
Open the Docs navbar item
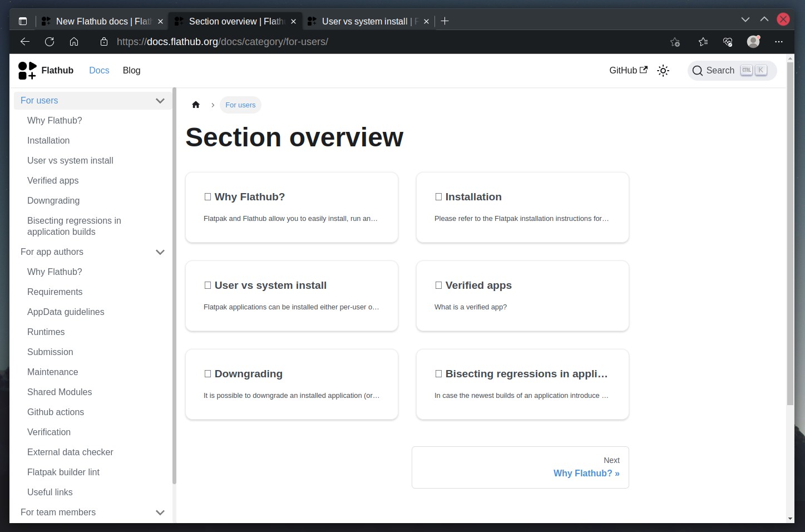(x=99, y=71)
